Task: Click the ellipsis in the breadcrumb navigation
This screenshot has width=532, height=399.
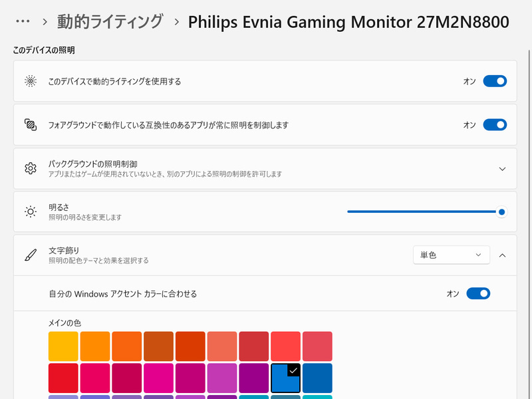Action: click(x=22, y=21)
